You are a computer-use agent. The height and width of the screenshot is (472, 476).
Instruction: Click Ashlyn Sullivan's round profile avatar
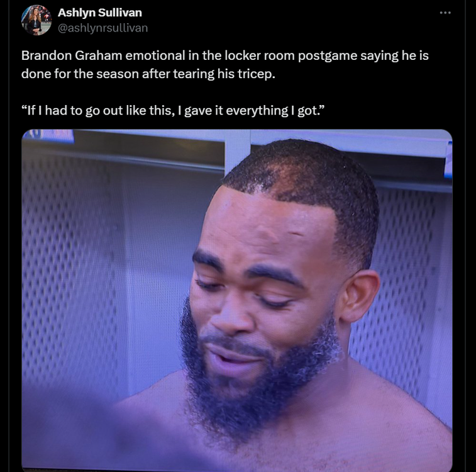click(x=36, y=20)
